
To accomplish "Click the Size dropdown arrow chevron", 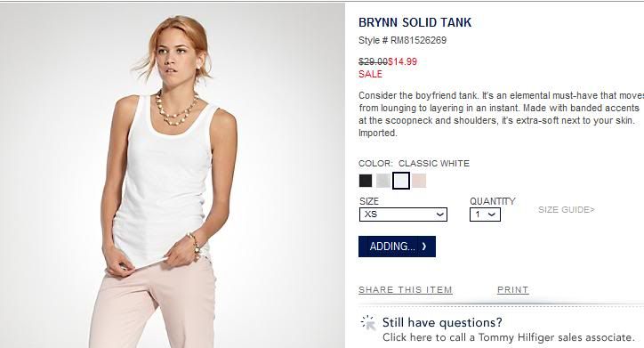I will tap(439, 214).
